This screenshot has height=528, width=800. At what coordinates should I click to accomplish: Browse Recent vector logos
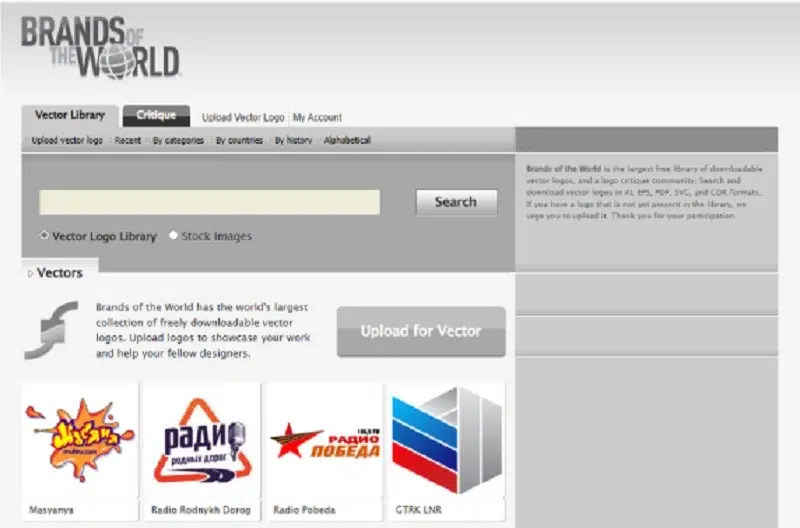128,140
